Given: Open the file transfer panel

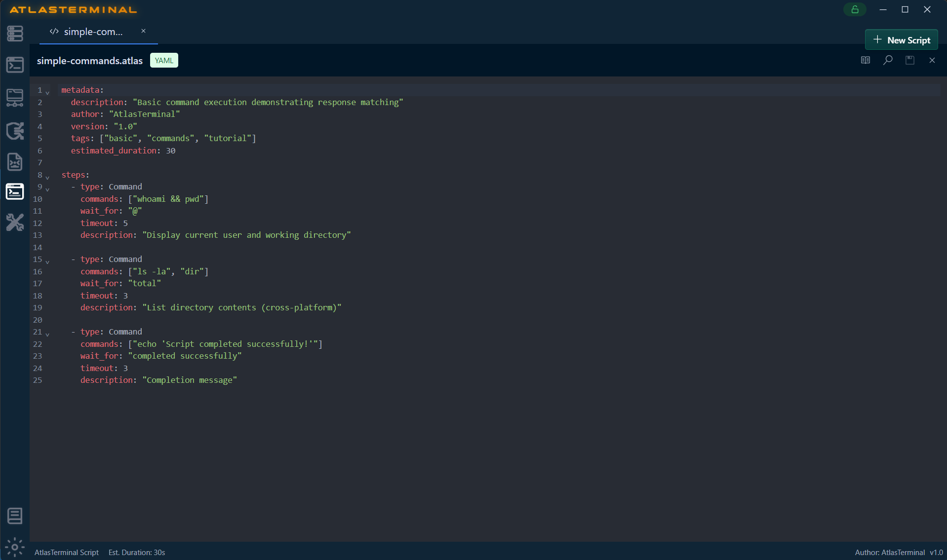Looking at the screenshot, I should click(x=15, y=98).
